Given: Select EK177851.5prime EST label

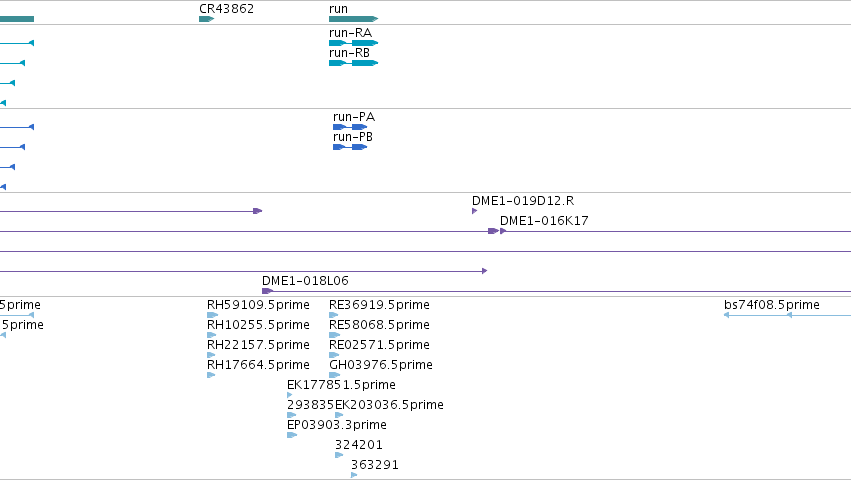Looking at the screenshot, I should [x=341, y=385].
